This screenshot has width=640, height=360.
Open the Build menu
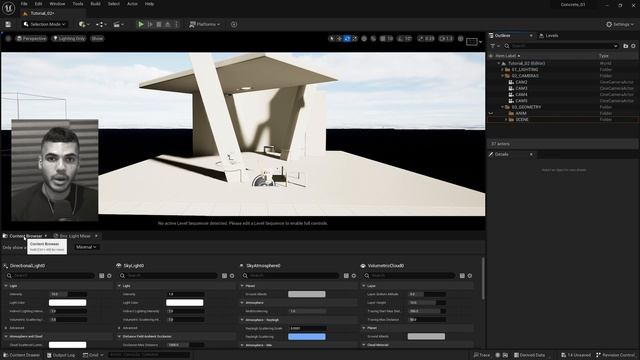tap(96, 4)
